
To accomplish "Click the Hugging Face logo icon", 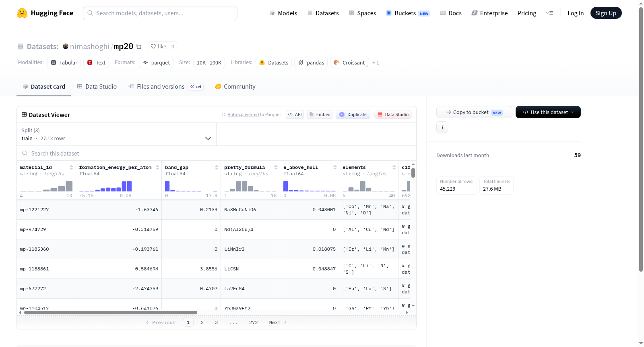I will (x=22, y=13).
